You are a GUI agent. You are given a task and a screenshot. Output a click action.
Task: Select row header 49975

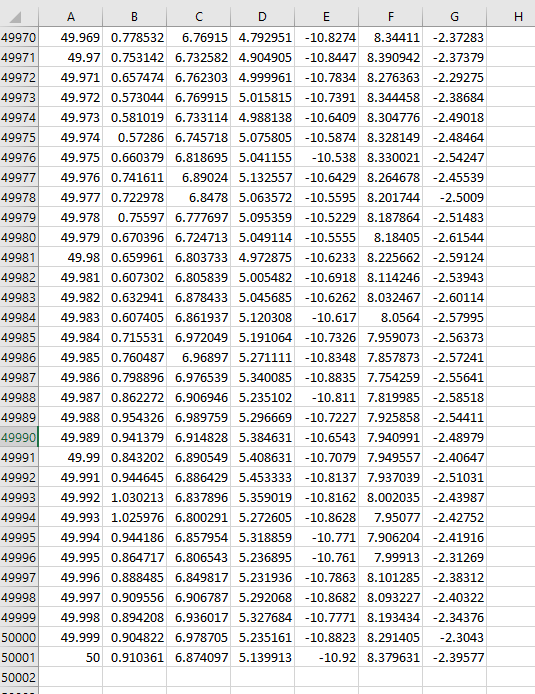(x=19, y=138)
